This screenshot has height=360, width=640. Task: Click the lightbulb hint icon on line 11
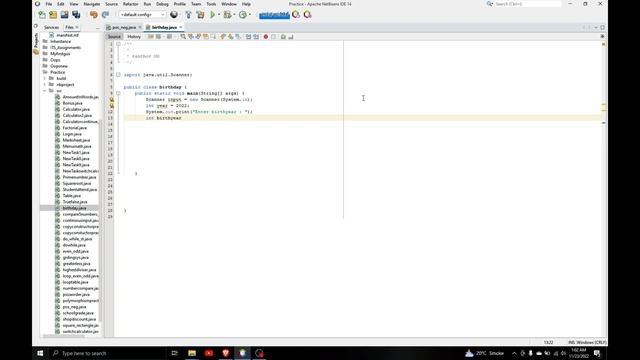111,105
